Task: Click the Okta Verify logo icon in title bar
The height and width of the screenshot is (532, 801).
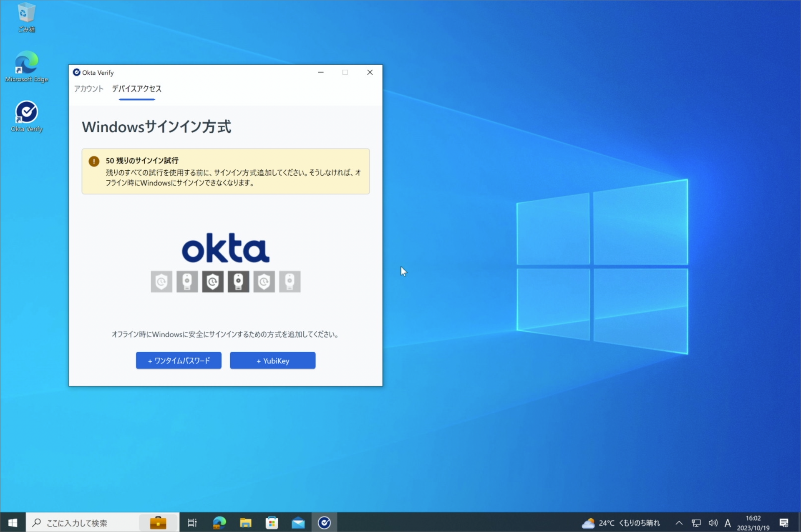Action: [x=77, y=72]
